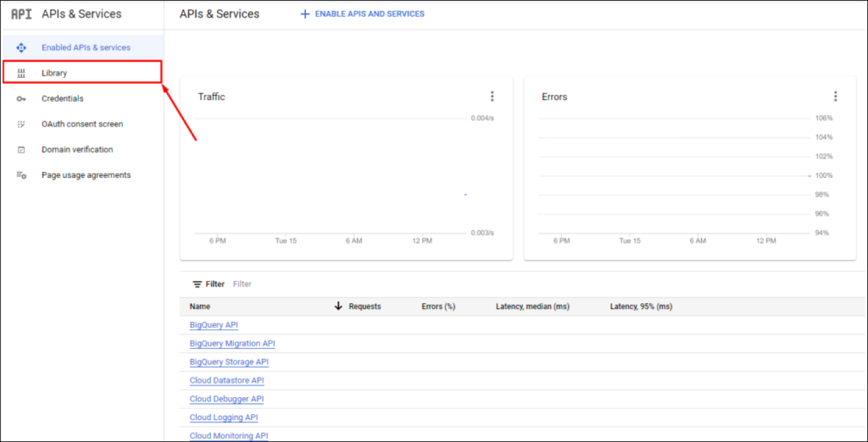Click the Requests sort arrow
This screenshot has width=868, height=442.
[x=338, y=306]
